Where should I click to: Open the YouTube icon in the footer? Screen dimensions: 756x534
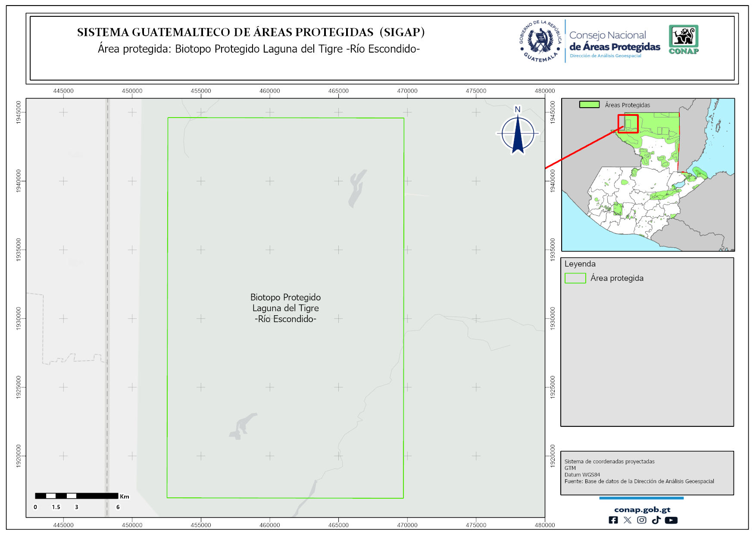(x=671, y=520)
